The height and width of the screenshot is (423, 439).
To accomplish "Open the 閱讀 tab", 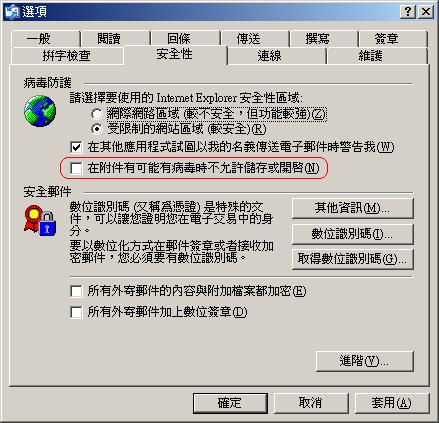I will click(x=116, y=39).
